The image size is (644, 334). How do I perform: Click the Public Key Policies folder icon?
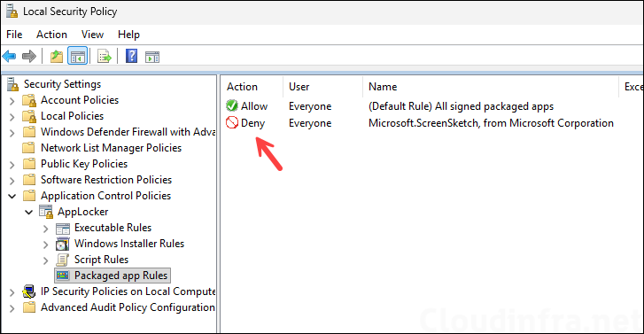pos(29,164)
